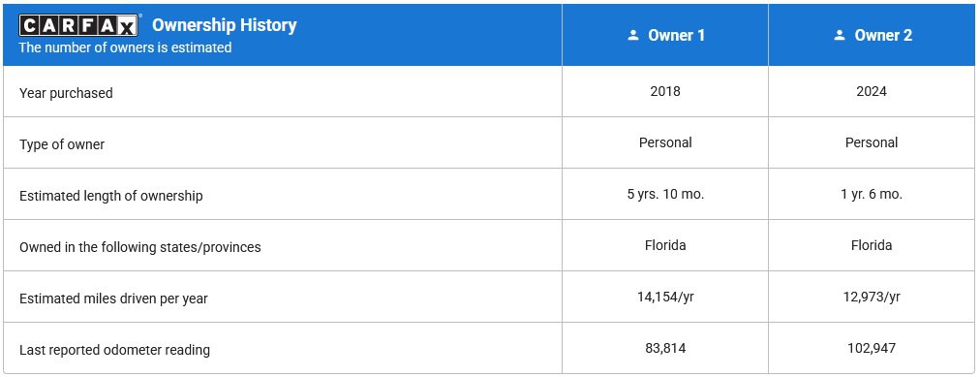The height and width of the screenshot is (377, 980).
Task: Click the CARFAX logo
Action: click(x=80, y=25)
